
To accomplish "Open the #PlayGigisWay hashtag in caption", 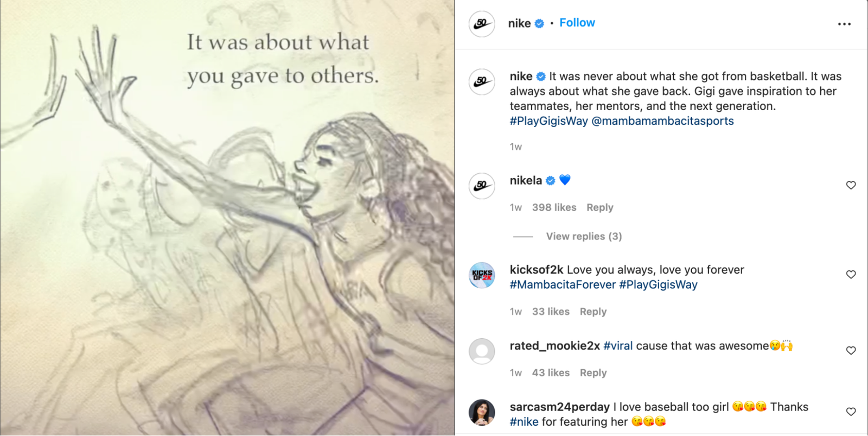I will (x=548, y=121).
